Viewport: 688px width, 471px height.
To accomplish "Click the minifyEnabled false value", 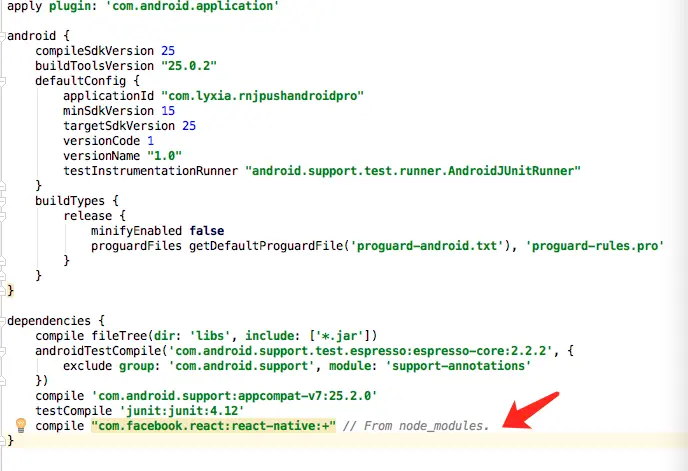I will click(x=207, y=231).
